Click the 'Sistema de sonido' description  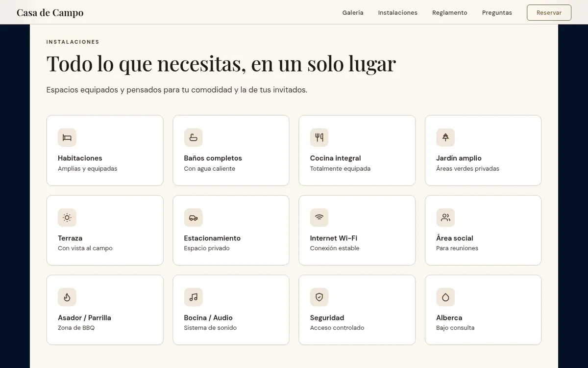210,328
